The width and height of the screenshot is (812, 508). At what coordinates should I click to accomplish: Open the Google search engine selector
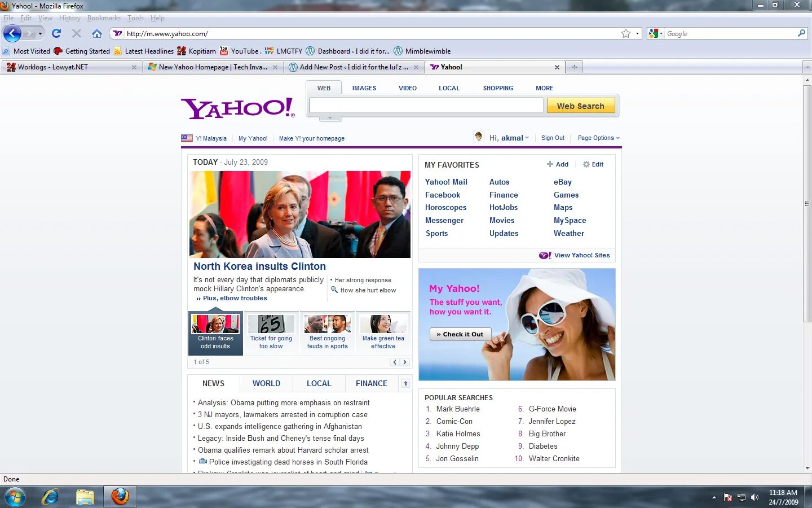click(656, 33)
